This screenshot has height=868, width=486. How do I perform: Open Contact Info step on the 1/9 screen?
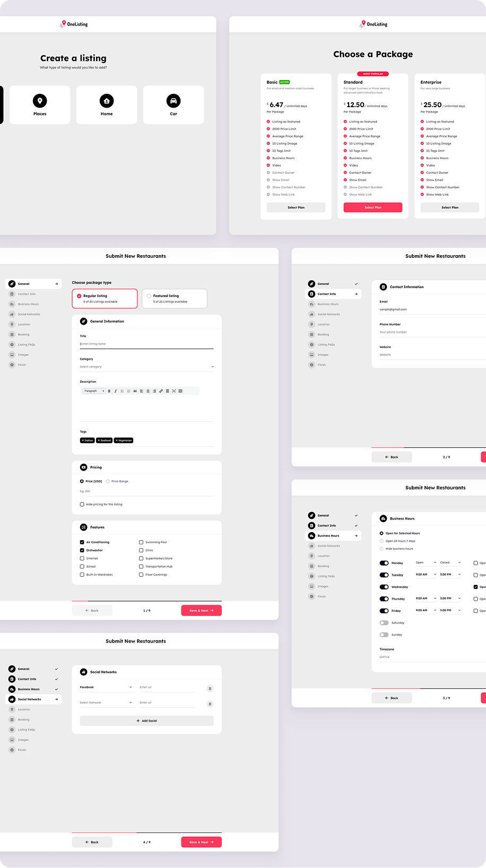tap(33, 294)
